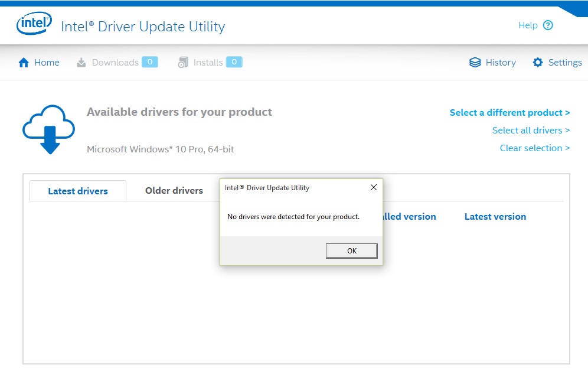This screenshot has width=588, height=368.
Task: Click the Latest version column header
Action: tap(495, 216)
